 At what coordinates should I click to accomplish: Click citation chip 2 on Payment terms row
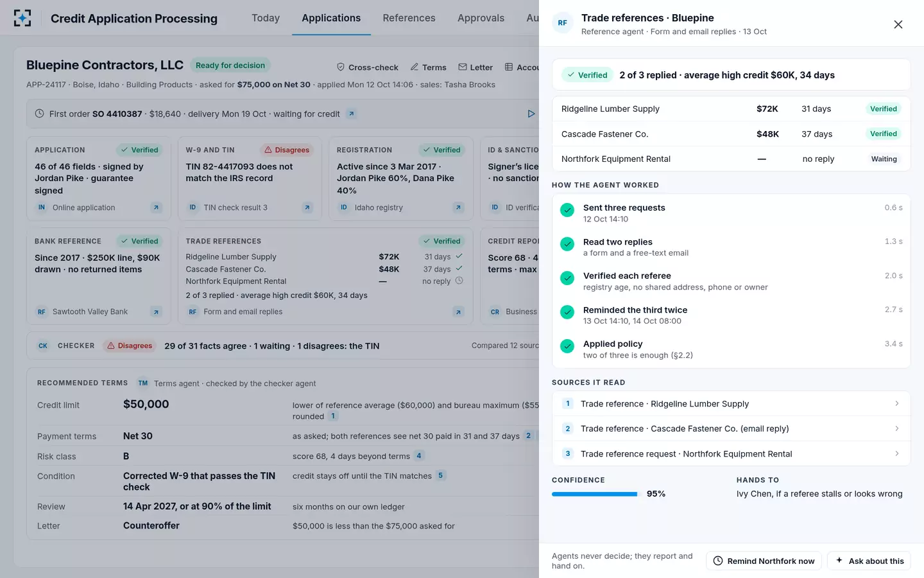click(x=528, y=435)
